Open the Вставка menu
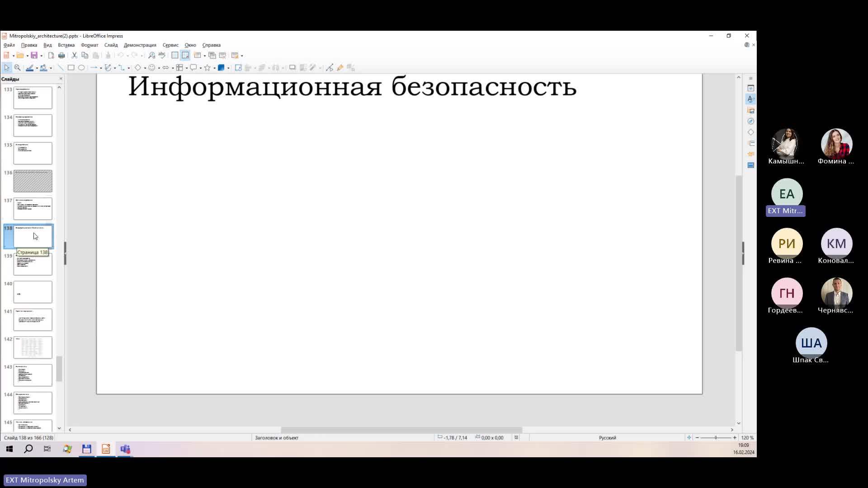This screenshot has width=868, height=488. 66,45
